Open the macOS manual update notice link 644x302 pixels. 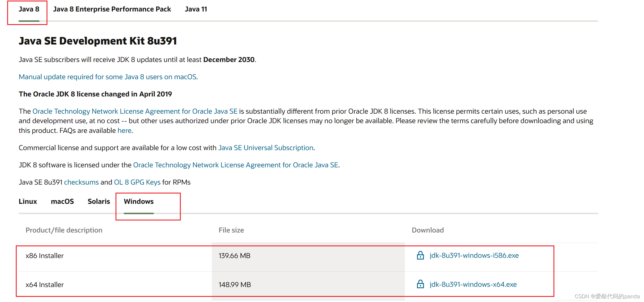tap(107, 77)
